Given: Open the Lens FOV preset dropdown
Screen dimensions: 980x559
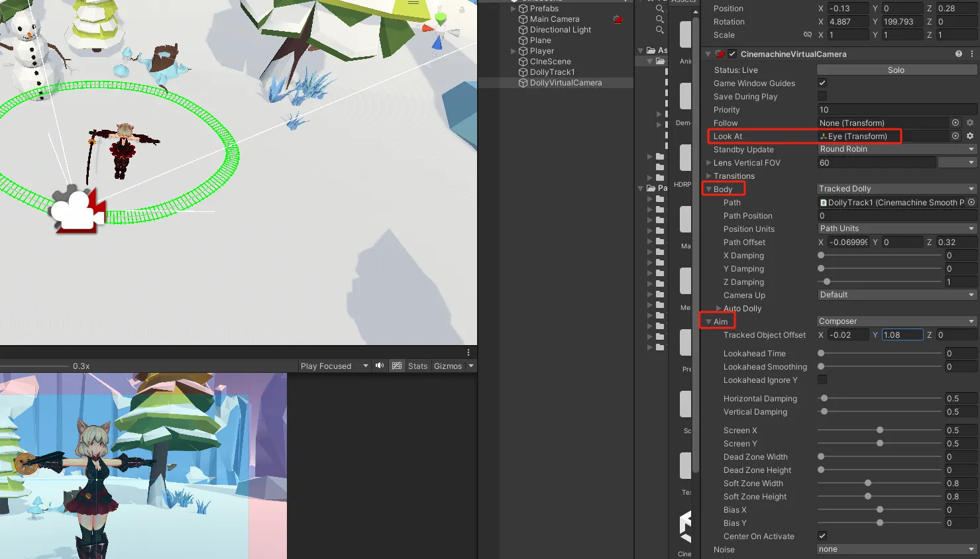Looking at the screenshot, I should (x=958, y=162).
